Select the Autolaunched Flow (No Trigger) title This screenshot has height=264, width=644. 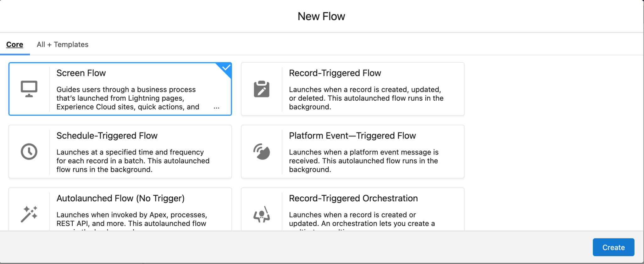(x=120, y=198)
